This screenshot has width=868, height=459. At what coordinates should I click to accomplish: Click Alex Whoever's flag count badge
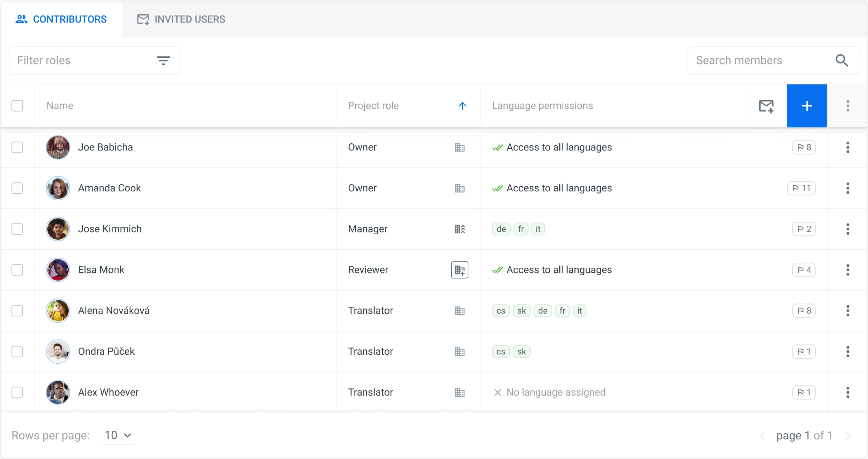click(x=804, y=392)
